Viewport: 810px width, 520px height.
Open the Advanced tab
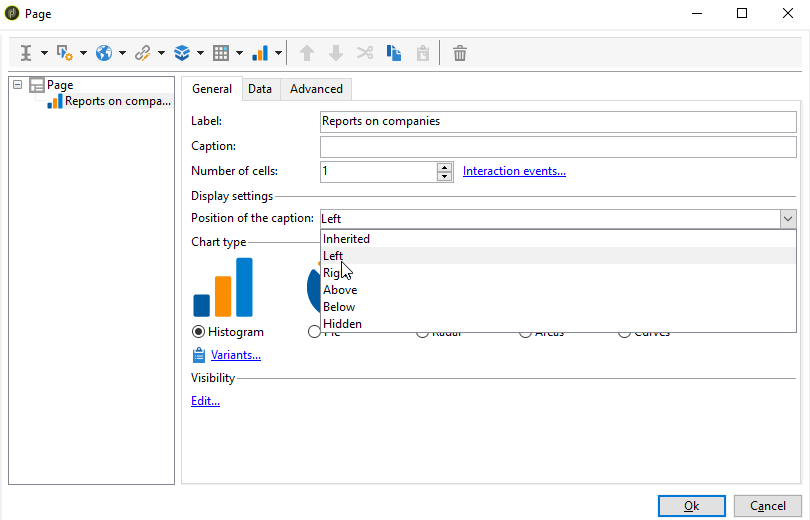pyautogui.click(x=316, y=89)
